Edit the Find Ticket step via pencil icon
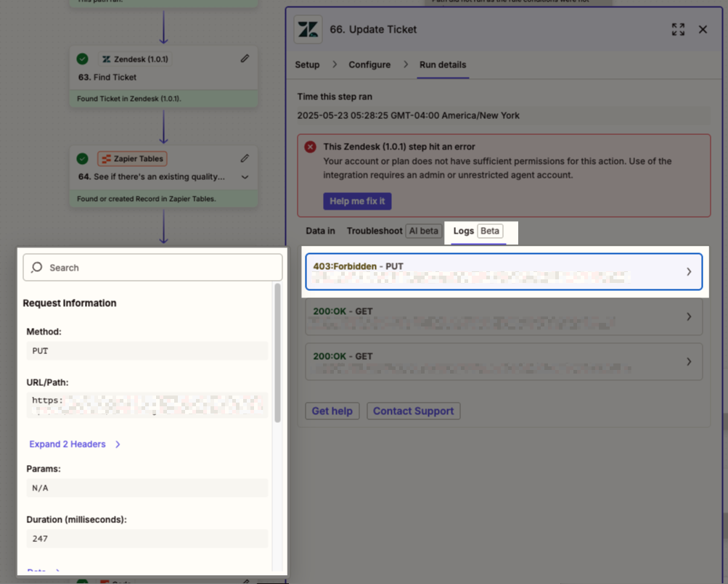Viewport: 728px width, 584px height. pyautogui.click(x=245, y=59)
